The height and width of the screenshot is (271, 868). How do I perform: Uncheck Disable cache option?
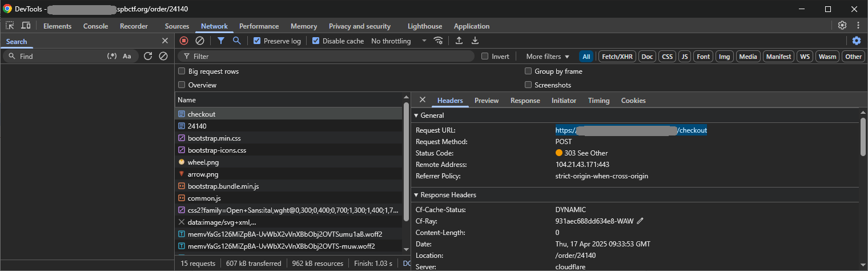316,41
